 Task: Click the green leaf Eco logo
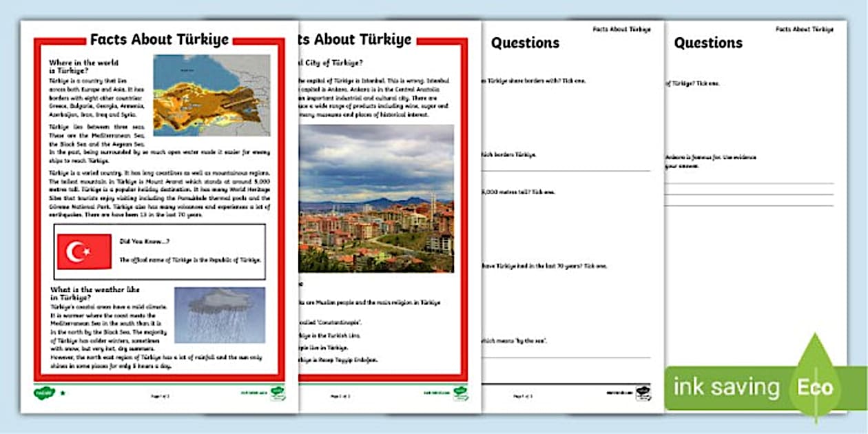pos(816,378)
